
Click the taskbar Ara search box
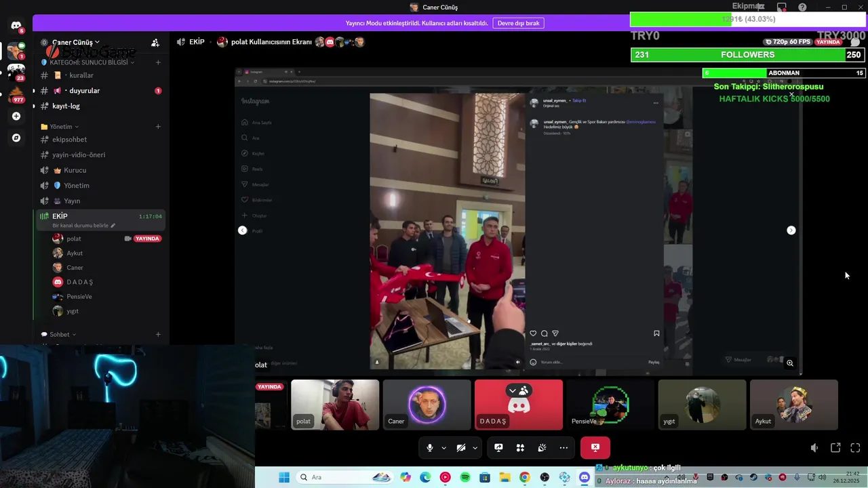pyautogui.click(x=346, y=477)
